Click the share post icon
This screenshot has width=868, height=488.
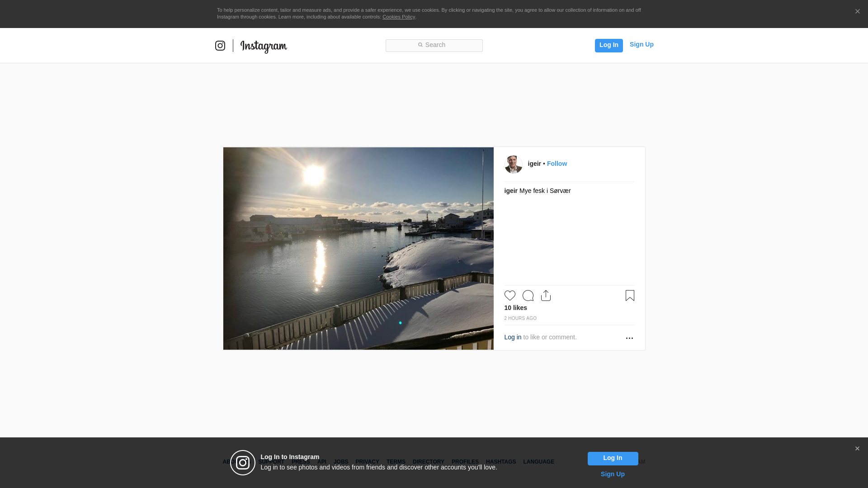click(x=546, y=296)
